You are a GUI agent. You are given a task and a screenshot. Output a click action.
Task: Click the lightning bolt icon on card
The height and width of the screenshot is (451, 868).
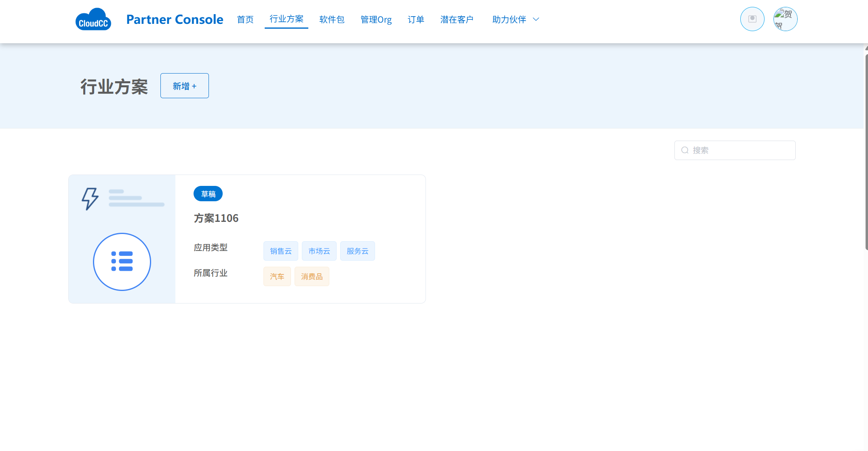point(90,198)
